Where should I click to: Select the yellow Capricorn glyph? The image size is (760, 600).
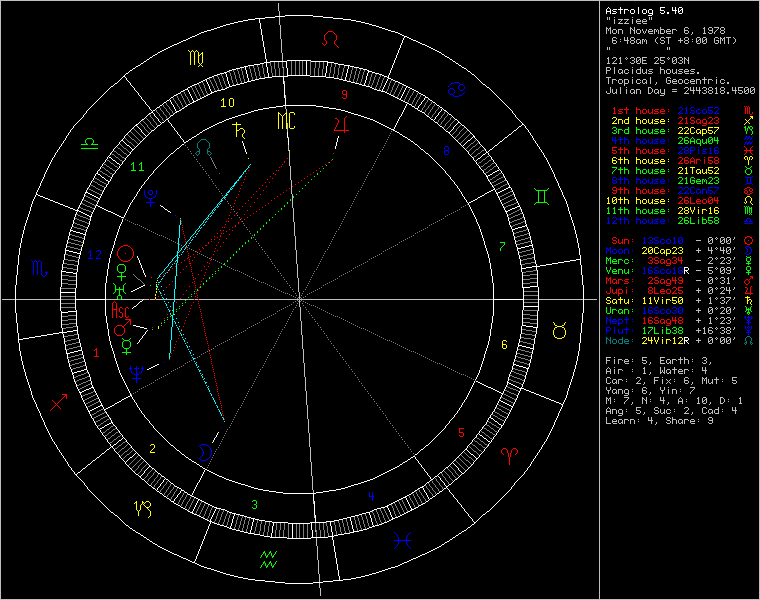(x=144, y=506)
